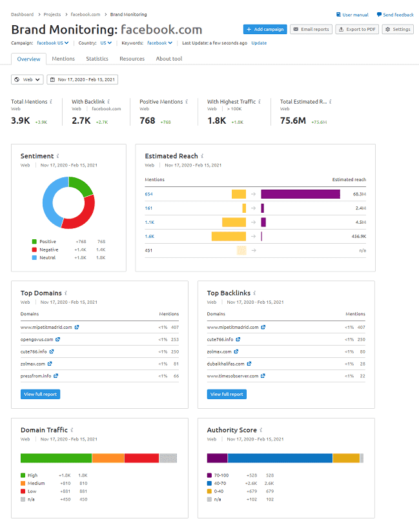The height and width of the screenshot is (532, 419).
Task: Show info tooltip for Total Estimated Reach
Action: (331, 101)
